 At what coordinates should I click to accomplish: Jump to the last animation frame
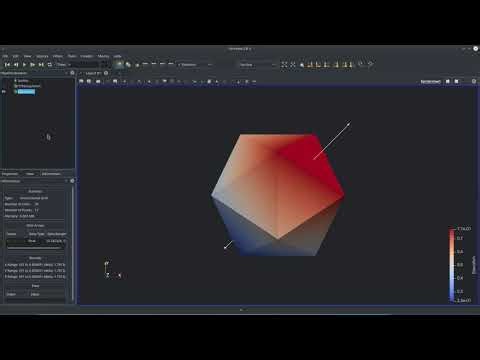[x=41, y=65]
